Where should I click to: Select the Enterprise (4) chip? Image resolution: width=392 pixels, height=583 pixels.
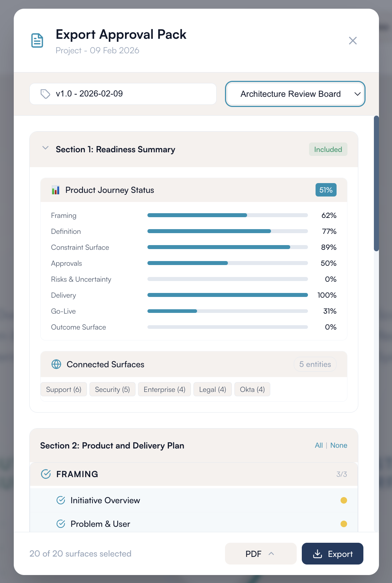coord(164,389)
